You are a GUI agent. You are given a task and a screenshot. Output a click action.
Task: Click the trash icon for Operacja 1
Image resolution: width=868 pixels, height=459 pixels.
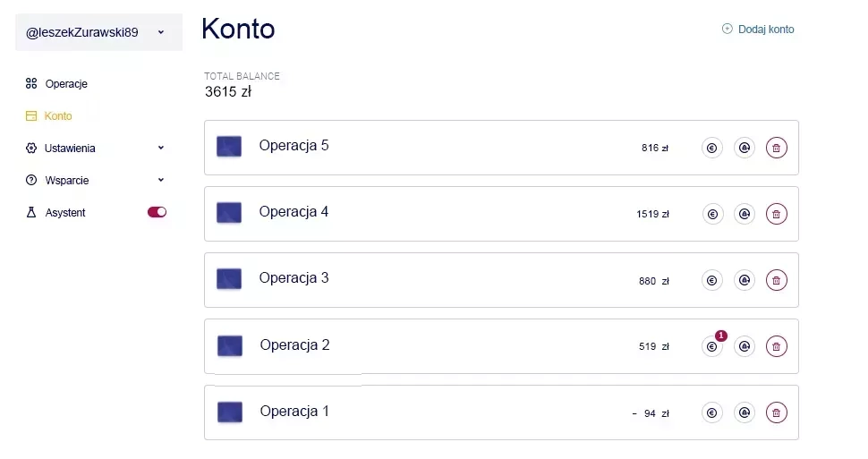pos(776,413)
